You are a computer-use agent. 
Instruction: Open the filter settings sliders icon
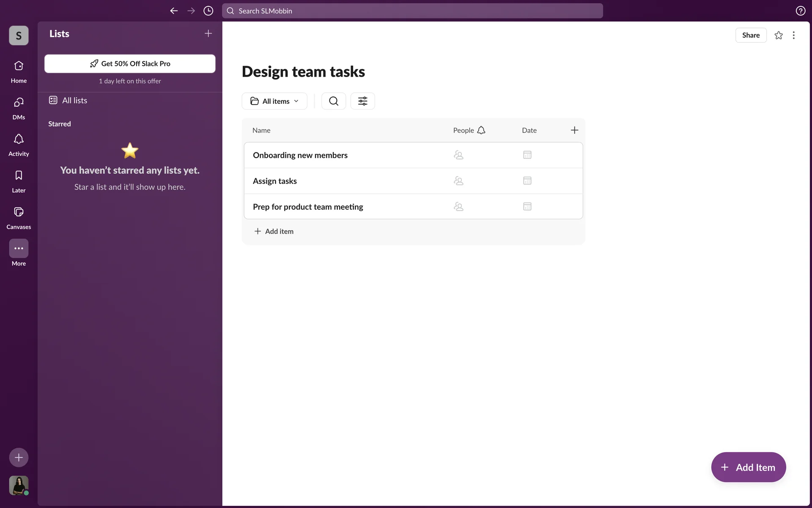362,101
